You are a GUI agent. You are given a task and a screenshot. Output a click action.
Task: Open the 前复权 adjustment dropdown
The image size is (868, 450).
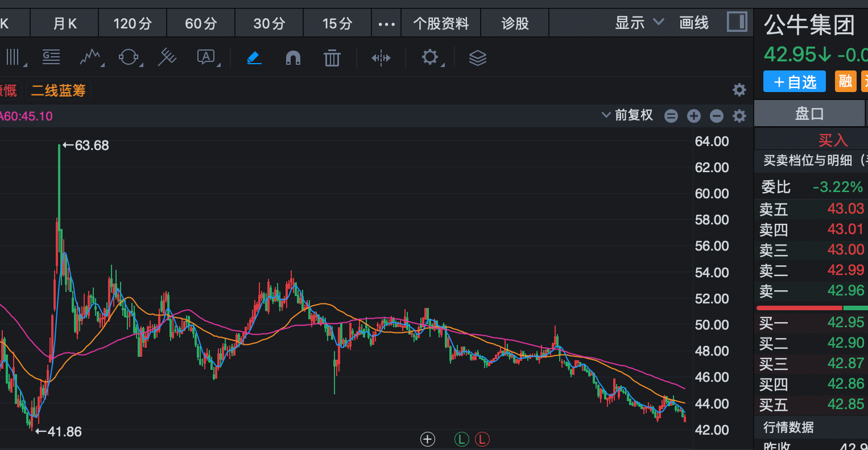627,115
